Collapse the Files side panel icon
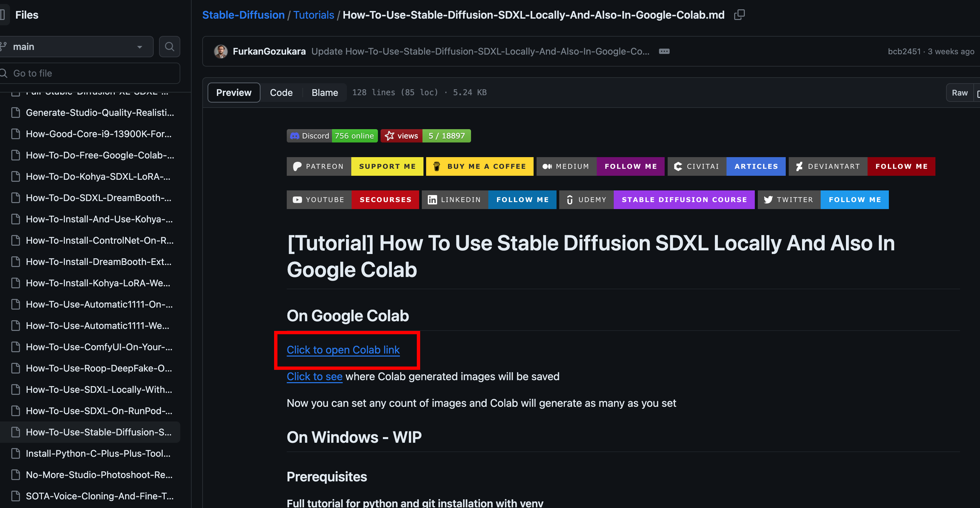 pyautogui.click(x=3, y=15)
